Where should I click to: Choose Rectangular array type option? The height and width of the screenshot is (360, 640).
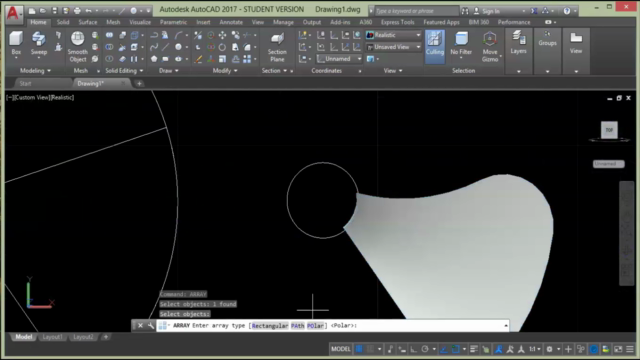tap(270, 326)
